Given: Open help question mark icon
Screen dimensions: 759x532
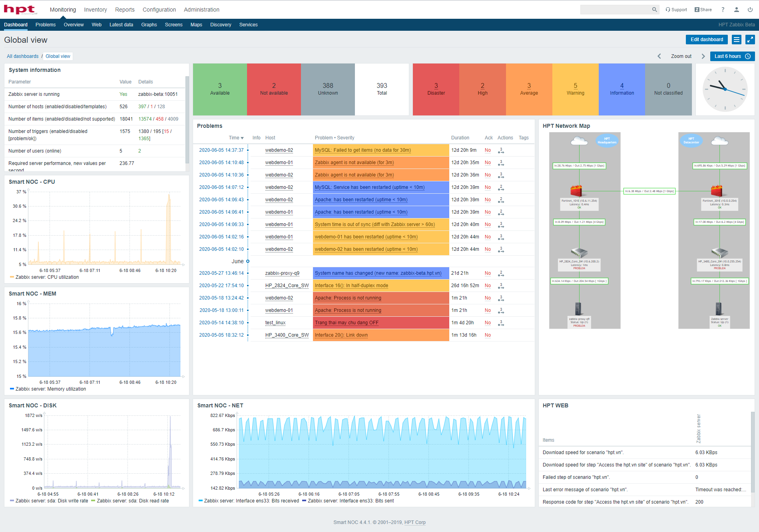Looking at the screenshot, I should coord(723,10).
